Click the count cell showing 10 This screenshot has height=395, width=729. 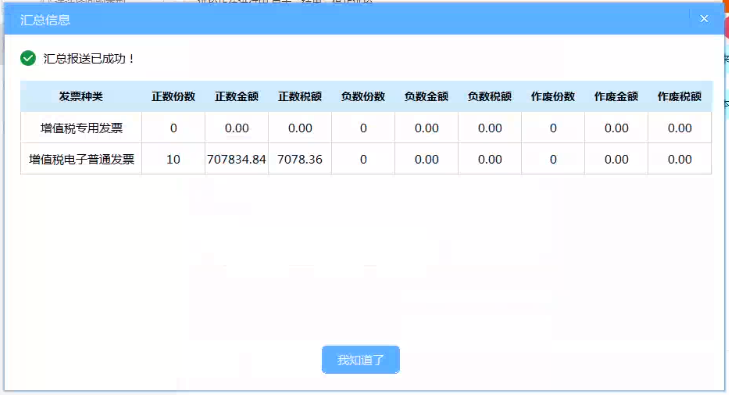(x=173, y=159)
